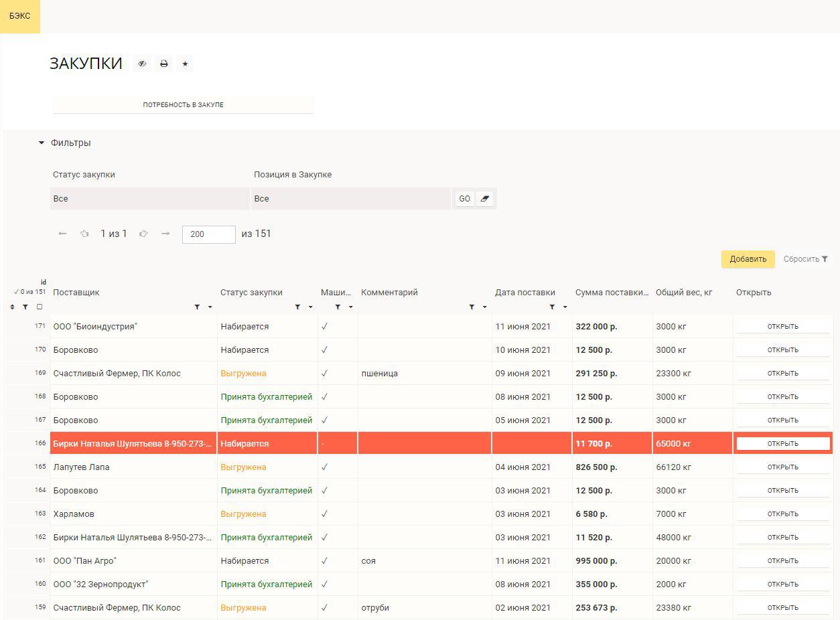Open the Статус закупки filter dropdown
Viewport: 840px width, 620px height.
(x=150, y=199)
